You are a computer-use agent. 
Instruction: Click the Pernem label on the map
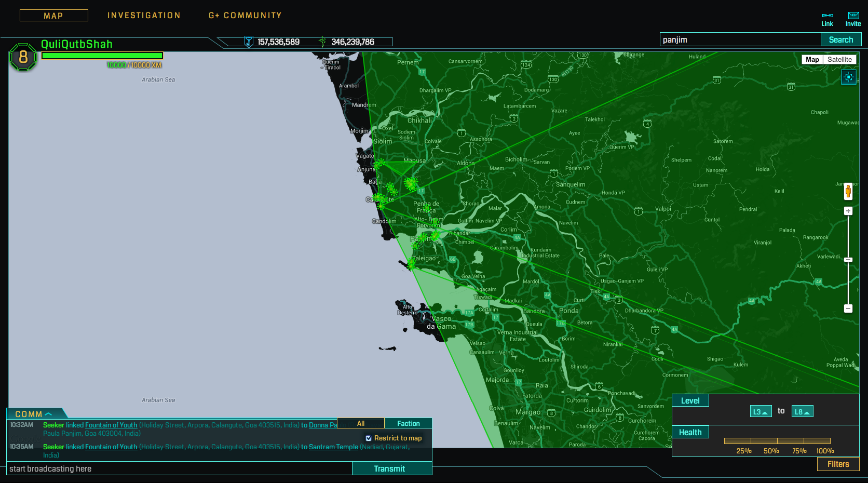408,62
